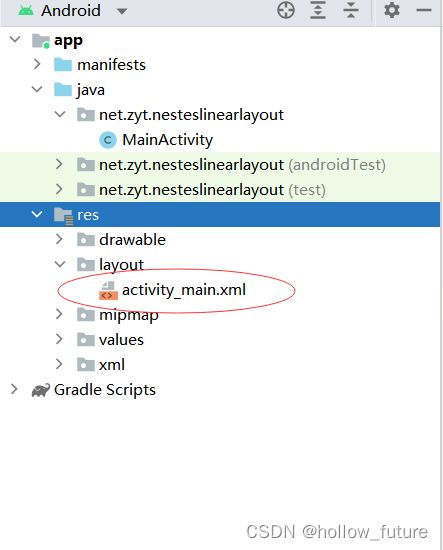Click the (test) package folder icon
The height and width of the screenshot is (550, 443).
click(86, 190)
